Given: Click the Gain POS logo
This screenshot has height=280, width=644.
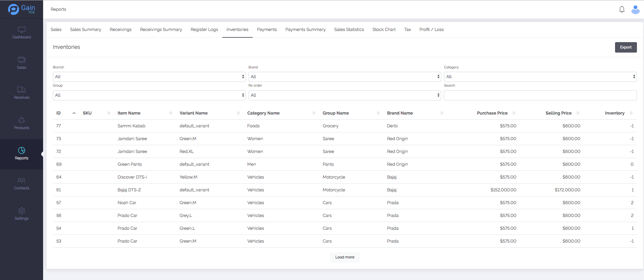Looking at the screenshot, I should coord(22,9).
